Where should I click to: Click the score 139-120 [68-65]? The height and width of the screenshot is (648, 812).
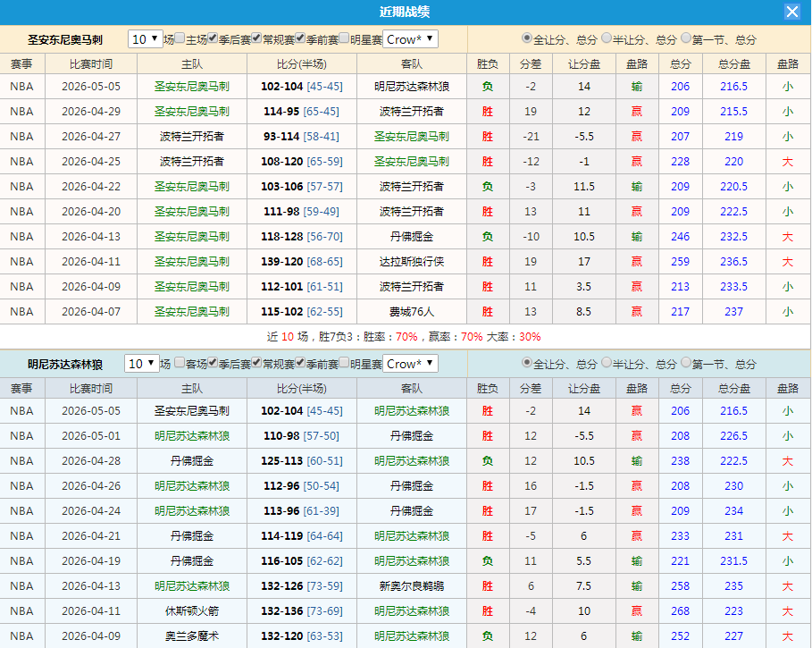click(301, 262)
